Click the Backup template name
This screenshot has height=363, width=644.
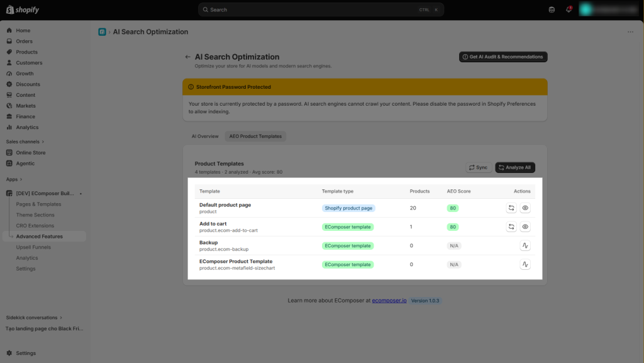click(x=208, y=243)
